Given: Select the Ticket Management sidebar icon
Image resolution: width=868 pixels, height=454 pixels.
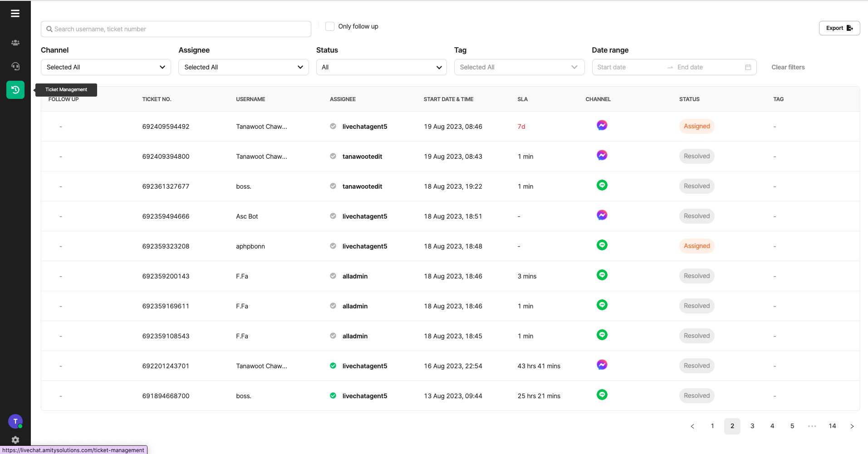Looking at the screenshot, I should (x=15, y=90).
